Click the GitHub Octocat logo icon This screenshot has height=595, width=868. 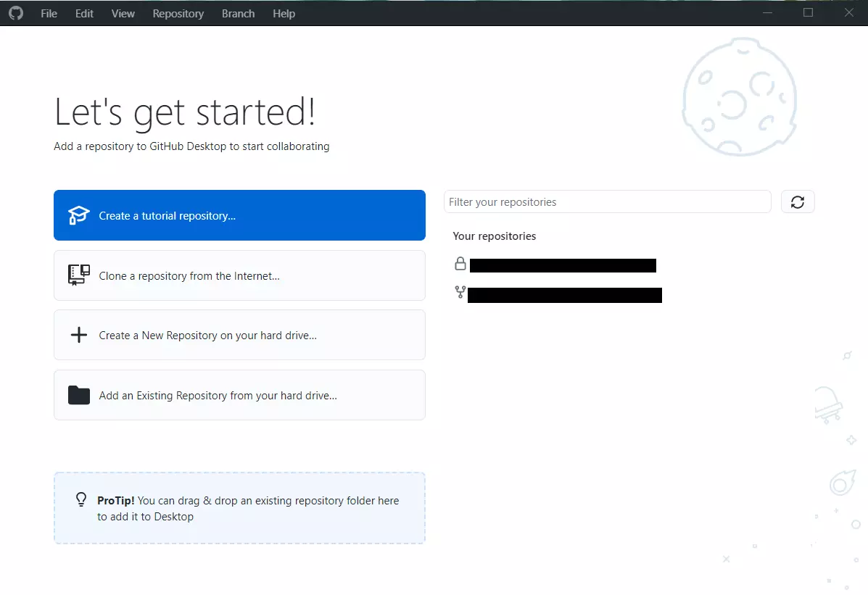coord(16,13)
